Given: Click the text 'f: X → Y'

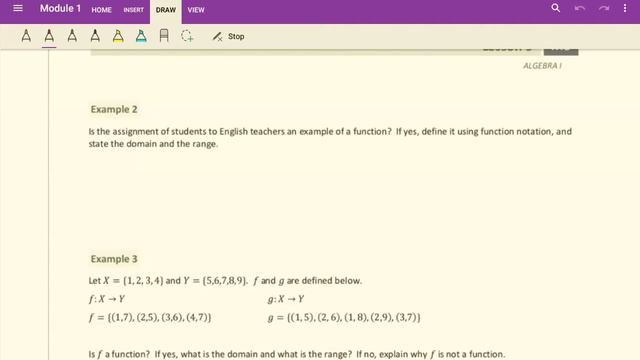Looking at the screenshot, I should 107,299.
